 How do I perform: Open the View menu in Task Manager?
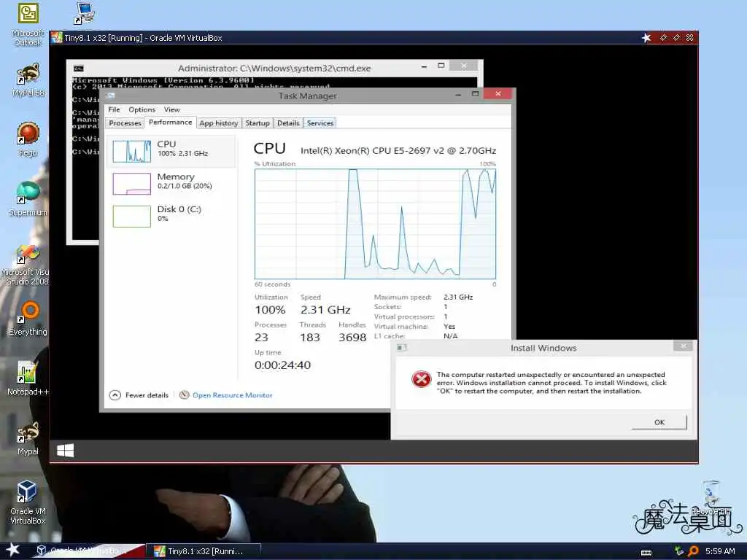(x=172, y=109)
